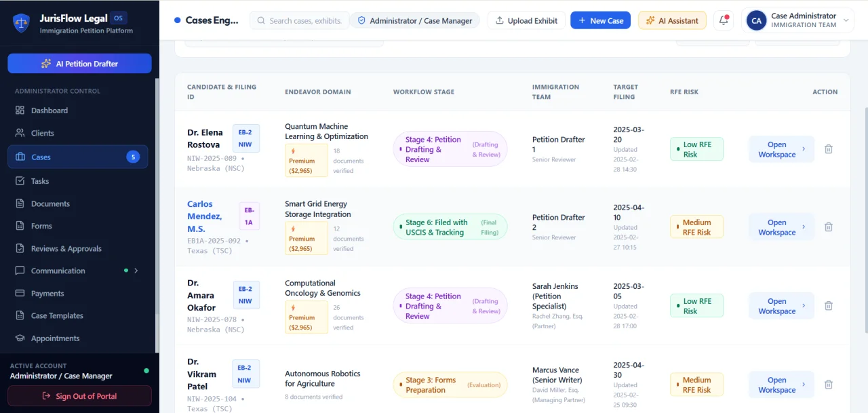The width and height of the screenshot is (868, 413).
Task: Open the AI Petition Drafter
Action: [x=79, y=63]
